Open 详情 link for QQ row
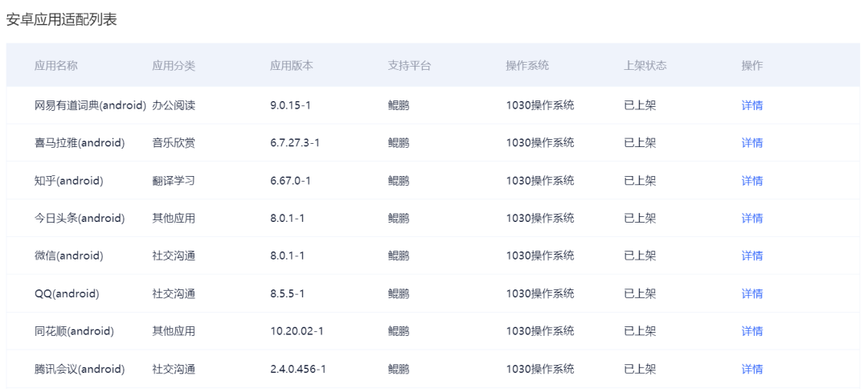868x389 pixels. tap(751, 293)
